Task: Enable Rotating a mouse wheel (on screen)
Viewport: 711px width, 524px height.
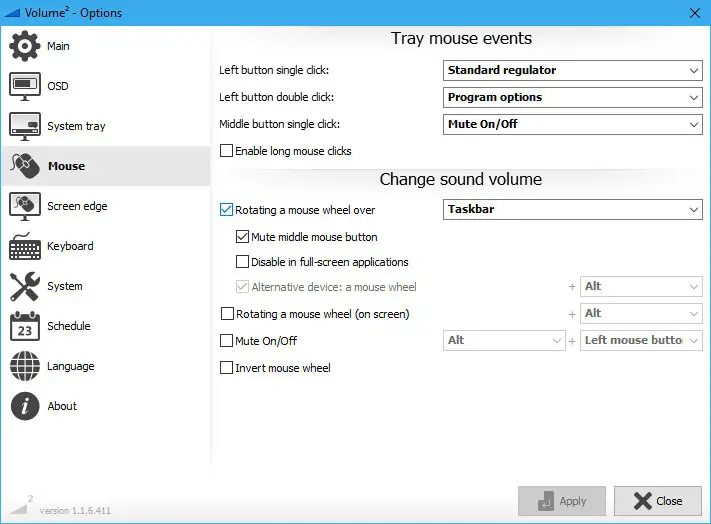Action: [x=227, y=314]
